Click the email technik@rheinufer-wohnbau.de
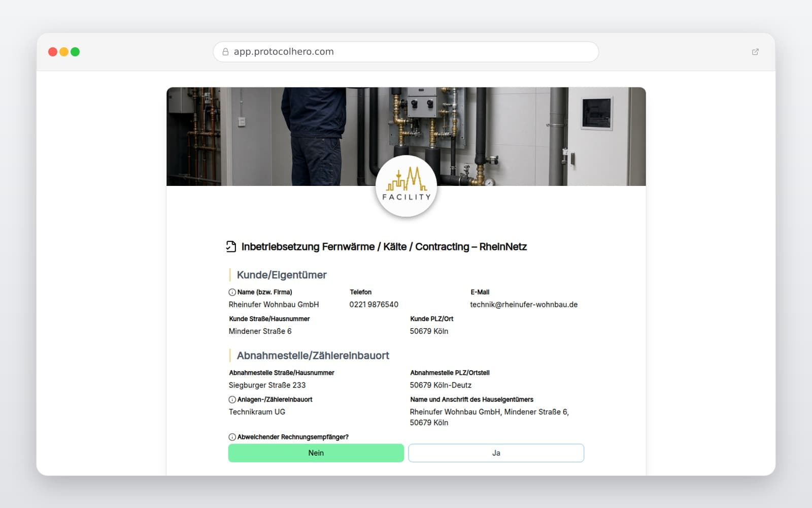The image size is (812, 508). point(524,305)
